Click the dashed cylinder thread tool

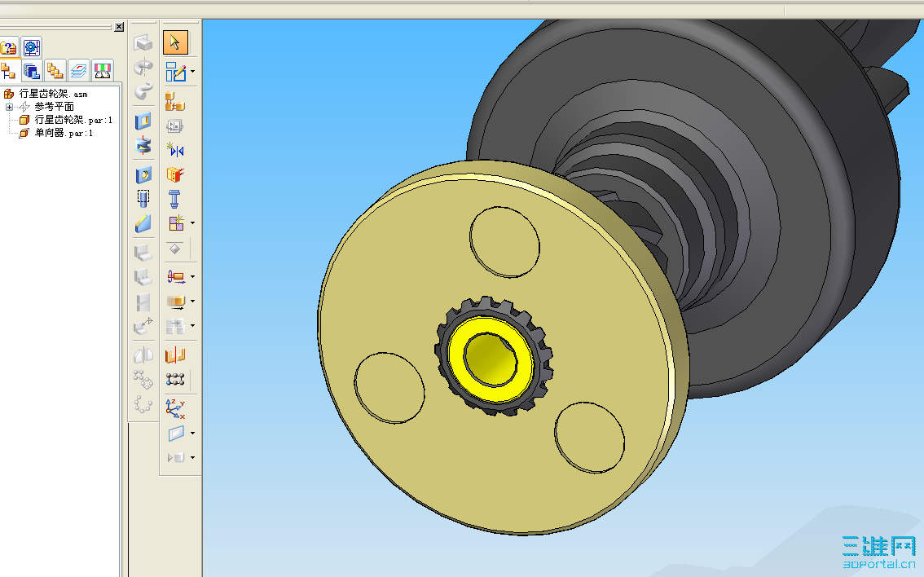click(143, 199)
